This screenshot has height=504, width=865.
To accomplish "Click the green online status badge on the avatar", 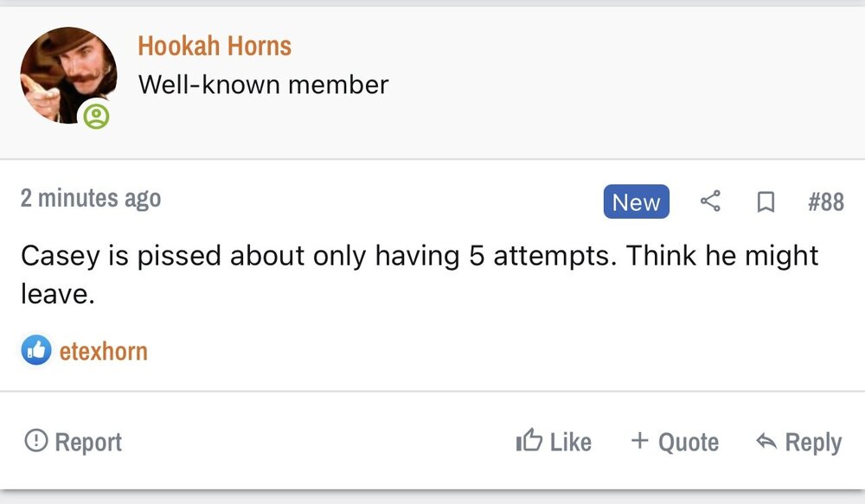I will (97, 116).
